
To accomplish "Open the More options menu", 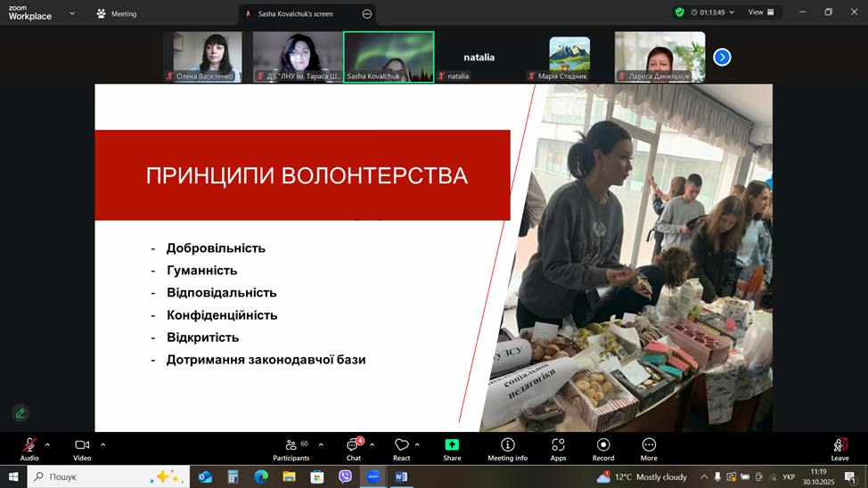I will click(x=649, y=449).
